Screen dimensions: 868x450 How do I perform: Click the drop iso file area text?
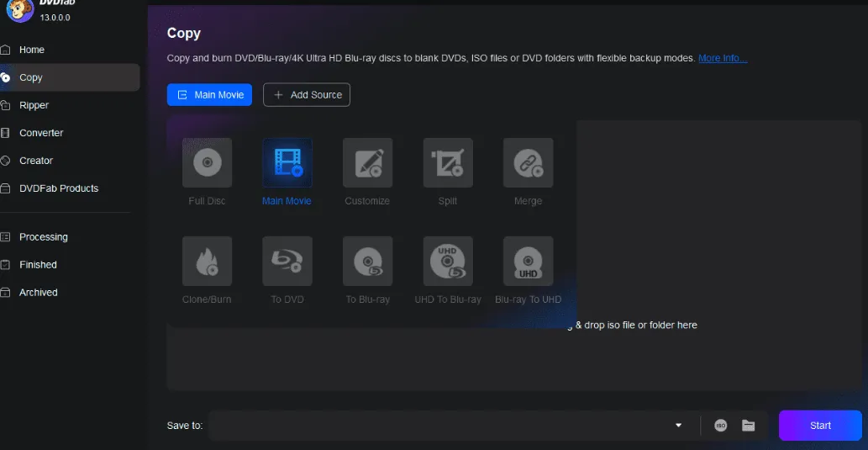pyautogui.click(x=631, y=326)
